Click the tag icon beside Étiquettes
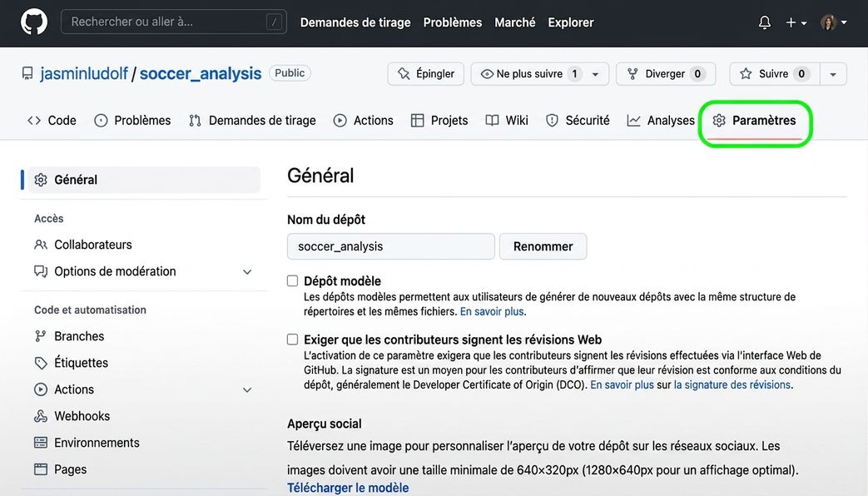 (41, 363)
